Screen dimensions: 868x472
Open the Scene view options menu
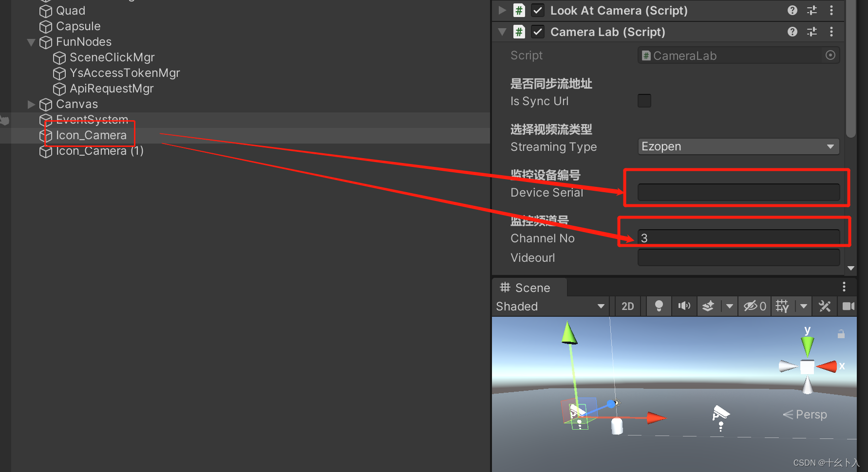click(x=844, y=287)
